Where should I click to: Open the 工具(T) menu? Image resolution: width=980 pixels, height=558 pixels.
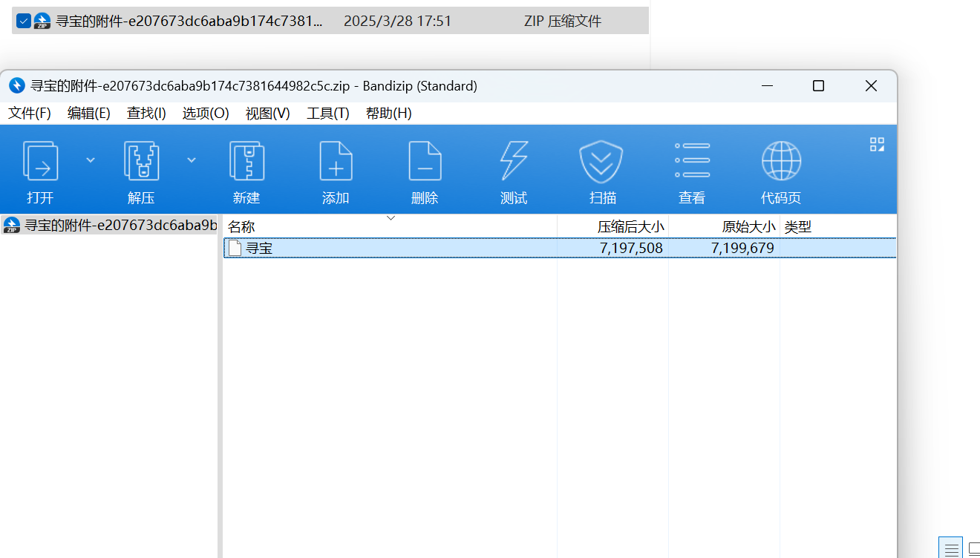pos(328,113)
